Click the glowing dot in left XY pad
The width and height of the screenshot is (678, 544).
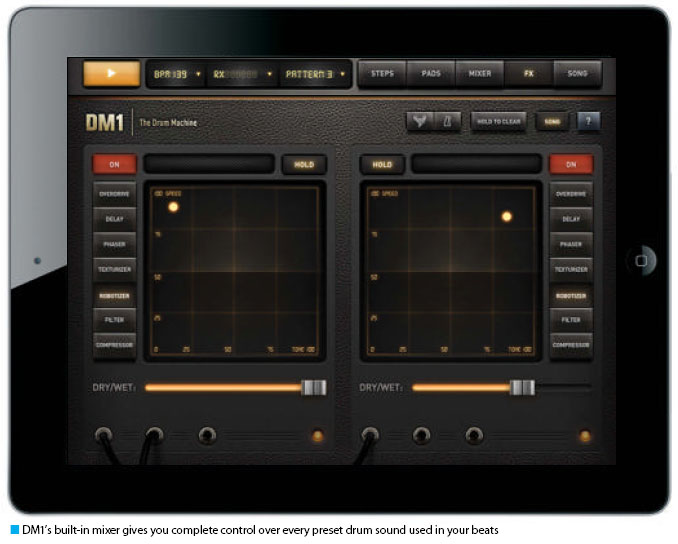click(x=173, y=207)
